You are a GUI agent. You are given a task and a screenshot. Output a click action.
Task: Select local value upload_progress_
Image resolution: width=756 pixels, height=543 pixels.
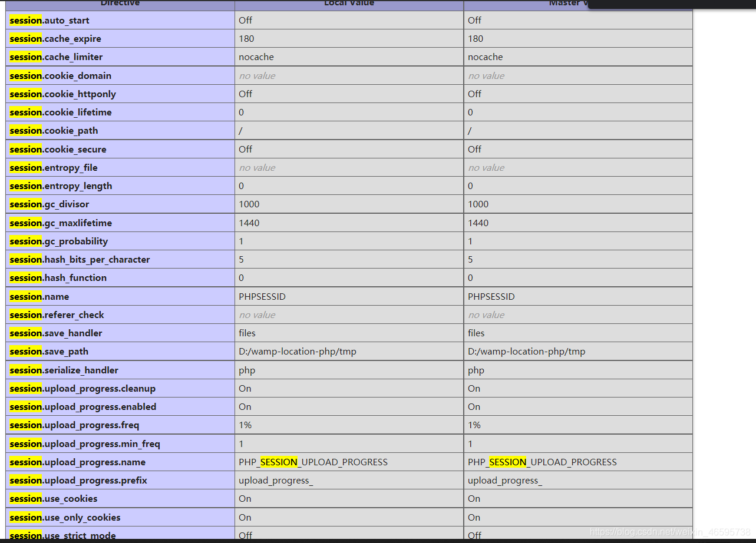click(x=276, y=481)
